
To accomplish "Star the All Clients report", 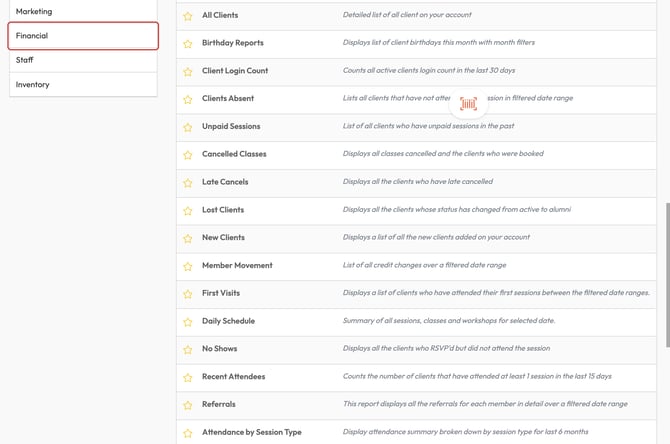I will [187, 16].
